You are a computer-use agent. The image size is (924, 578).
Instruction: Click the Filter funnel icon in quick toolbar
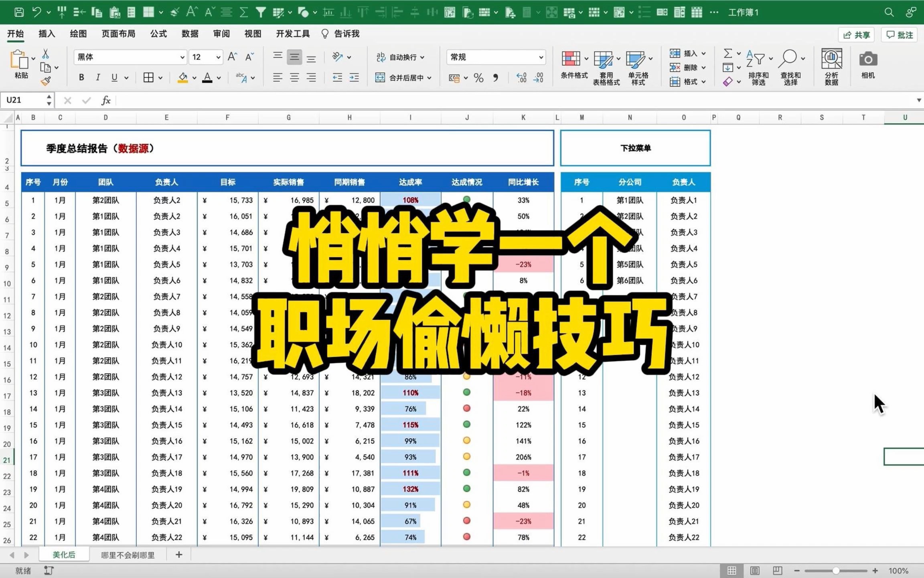261,12
